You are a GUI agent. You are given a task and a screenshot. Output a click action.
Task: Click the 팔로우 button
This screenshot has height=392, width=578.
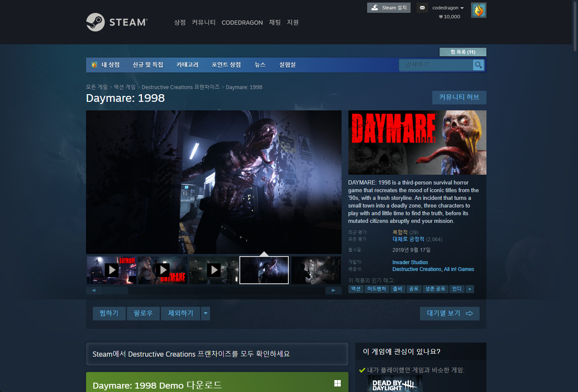tap(143, 313)
